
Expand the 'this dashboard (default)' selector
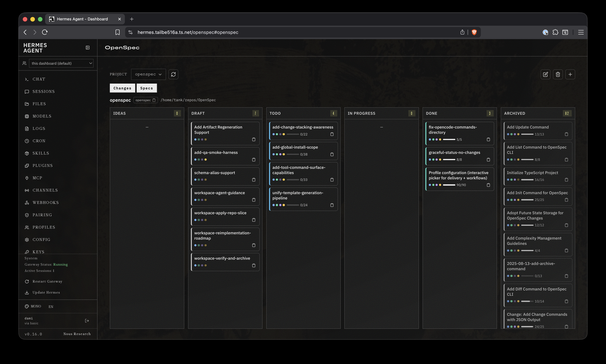[x=61, y=63]
